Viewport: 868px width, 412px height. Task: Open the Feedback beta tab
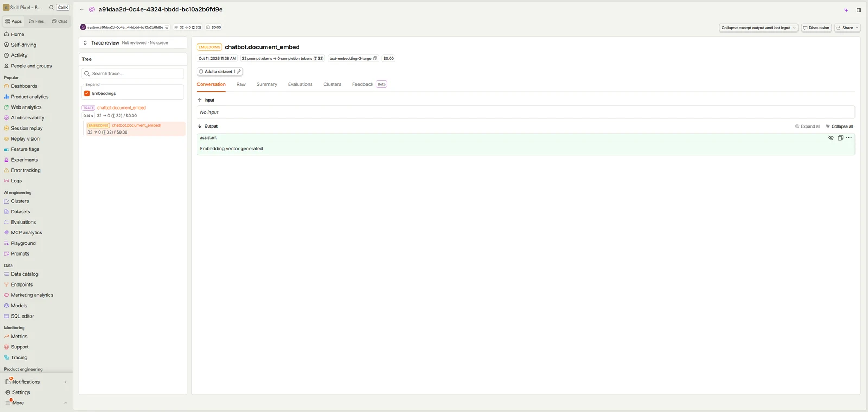point(369,84)
